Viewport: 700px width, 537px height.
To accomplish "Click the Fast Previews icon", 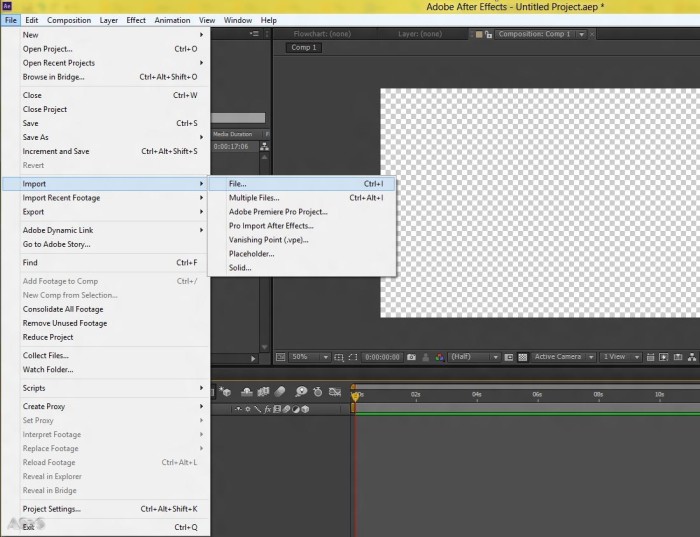I will coord(664,357).
